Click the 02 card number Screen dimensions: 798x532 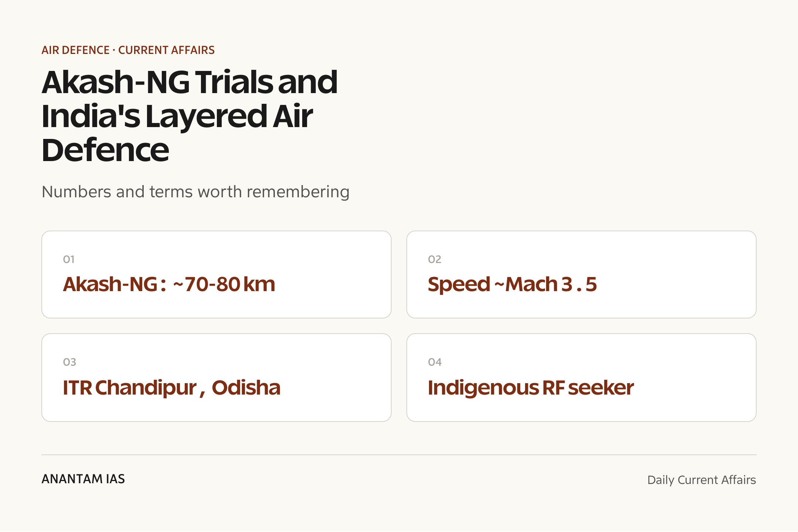tap(434, 259)
